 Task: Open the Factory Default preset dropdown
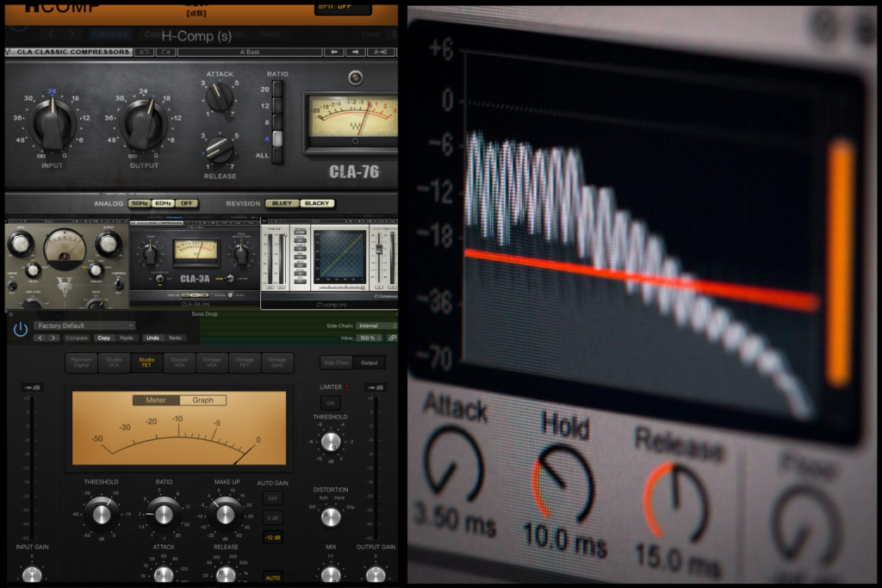click(84, 325)
